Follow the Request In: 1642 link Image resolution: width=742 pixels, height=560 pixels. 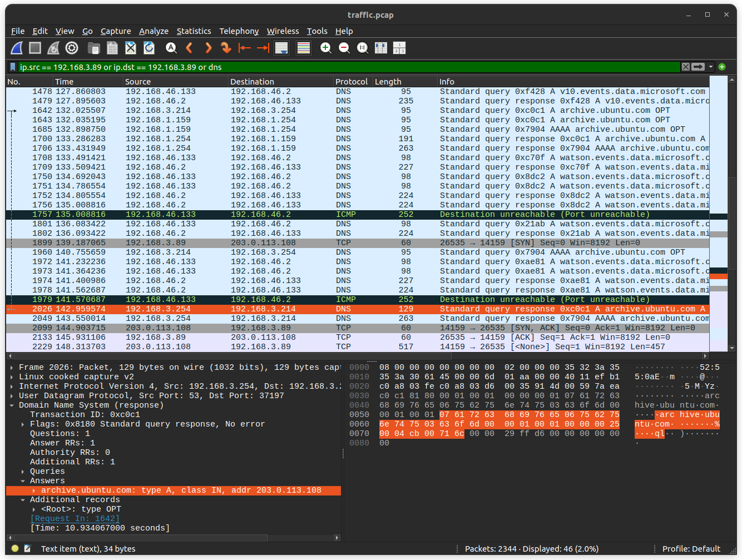pos(74,518)
